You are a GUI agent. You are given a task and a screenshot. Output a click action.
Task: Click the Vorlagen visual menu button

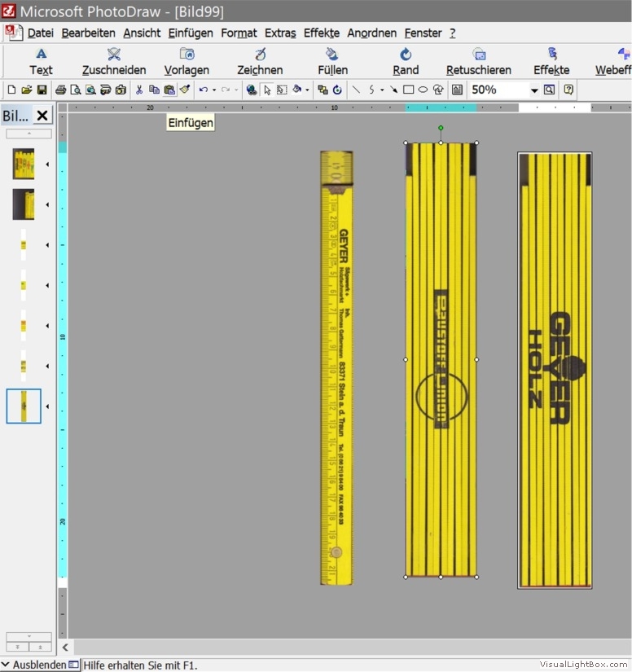coord(187,62)
